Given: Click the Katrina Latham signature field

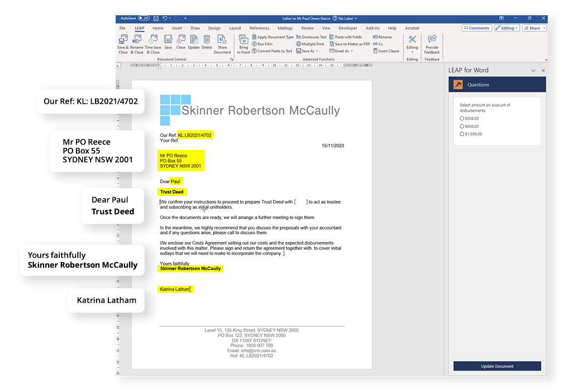Looking at the screenshot, I should point(175,289).
